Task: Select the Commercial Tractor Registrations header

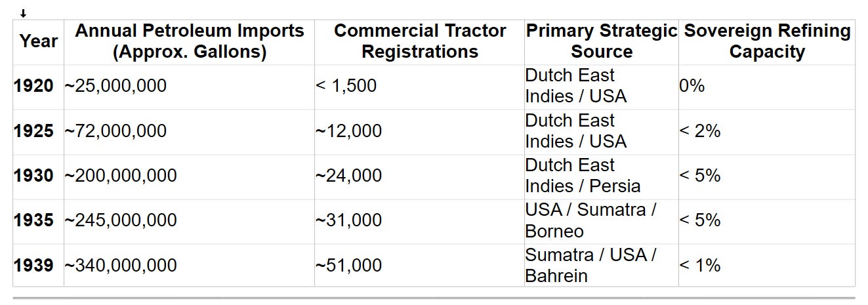Action: point(420,41)
